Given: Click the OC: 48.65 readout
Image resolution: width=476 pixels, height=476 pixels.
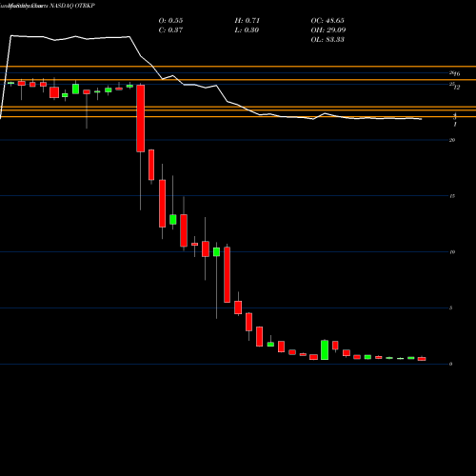Looking at the screenshot, I should tap(327, 21).
